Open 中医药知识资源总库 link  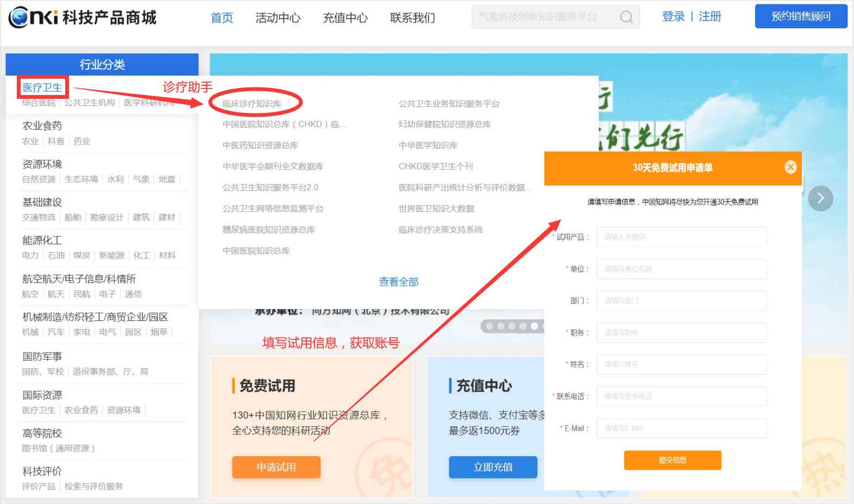coord(260,145)
